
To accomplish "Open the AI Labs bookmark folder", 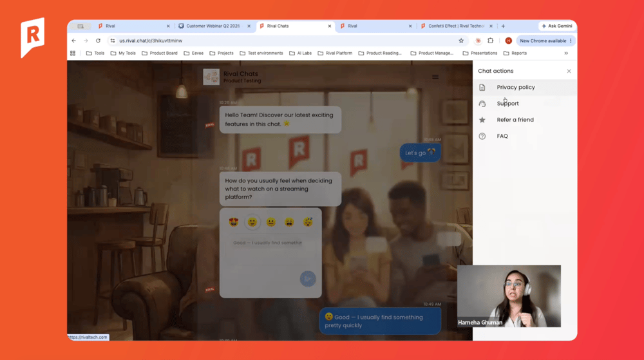I will (x=301, y=53).
